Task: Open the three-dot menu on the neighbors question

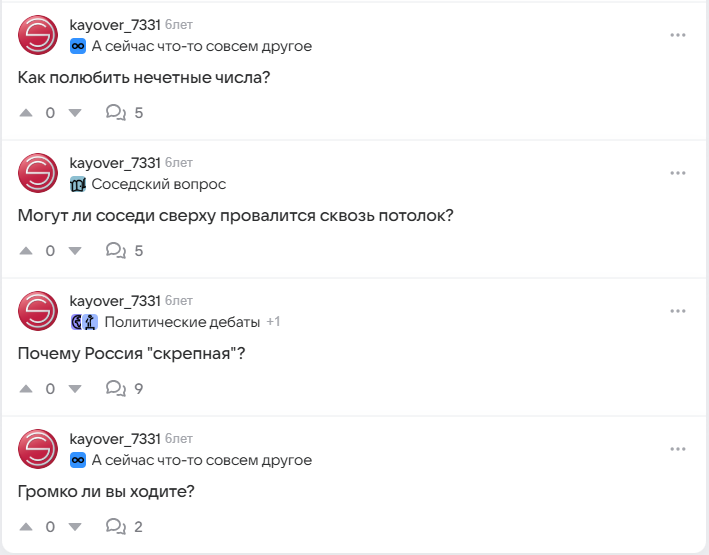Action: pos(678,173)
